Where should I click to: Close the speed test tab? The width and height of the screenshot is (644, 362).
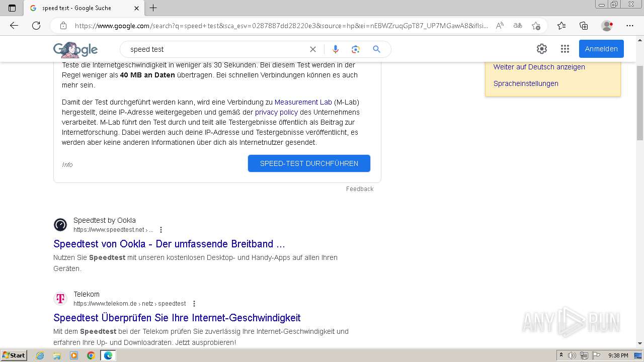[x=137, y=8]
